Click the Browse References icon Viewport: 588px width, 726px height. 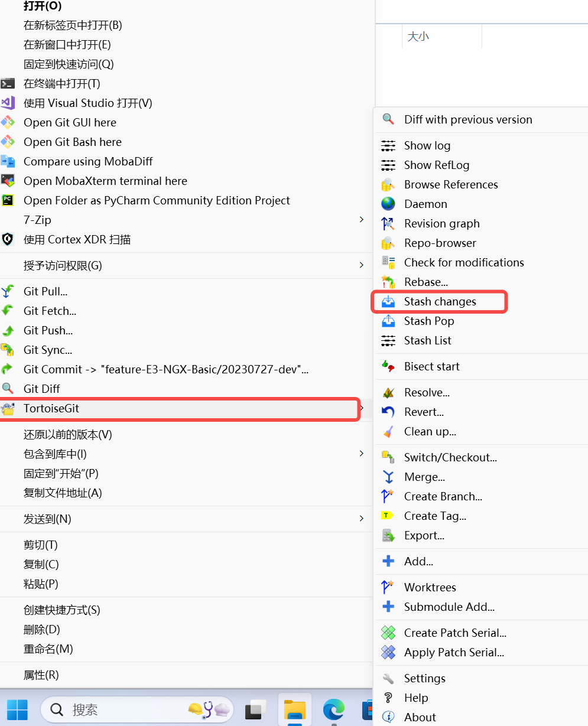(x=388, y=184)
